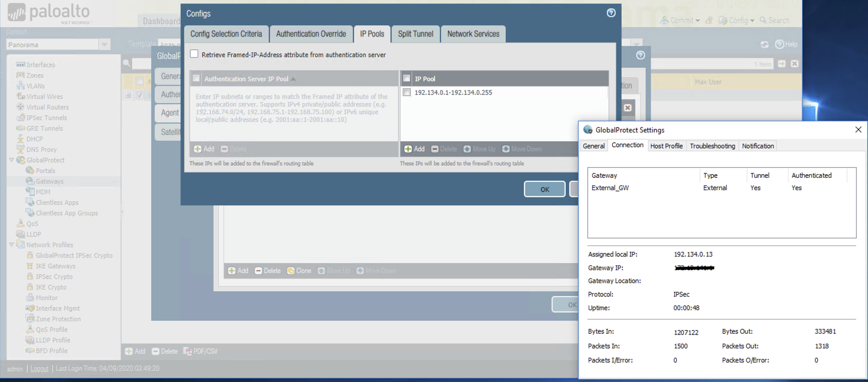Add an Authentication Server IP Pool entry
Screen dimensions: 868x382
204,149
